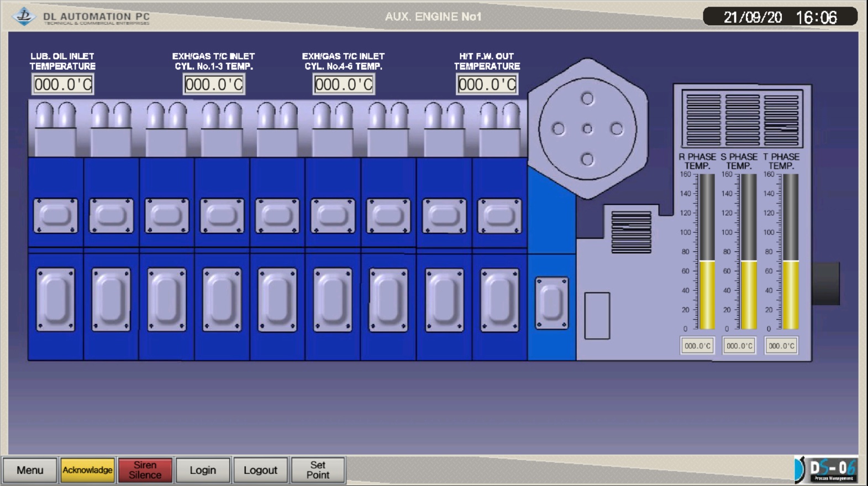Click the H/T F.W. Out Temperature readout
The height and width of the screenshot is (486, 868).
tap(487, 85)
